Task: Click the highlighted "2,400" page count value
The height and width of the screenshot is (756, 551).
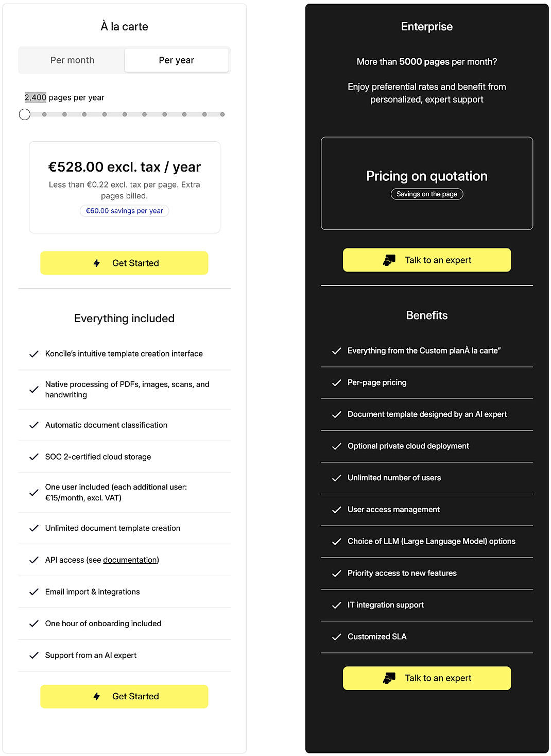Action: [x=35, y=97]
